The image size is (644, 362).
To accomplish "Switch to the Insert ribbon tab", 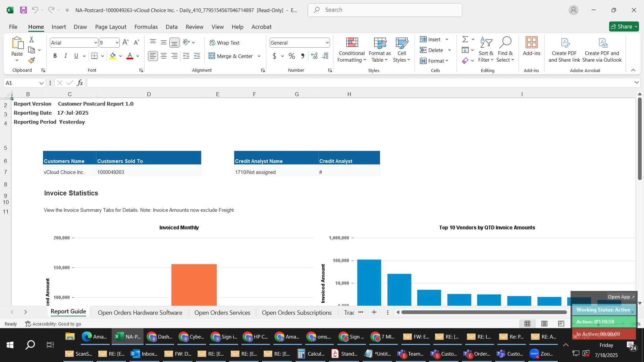I will pyautogui.click(x=59, y=27).
